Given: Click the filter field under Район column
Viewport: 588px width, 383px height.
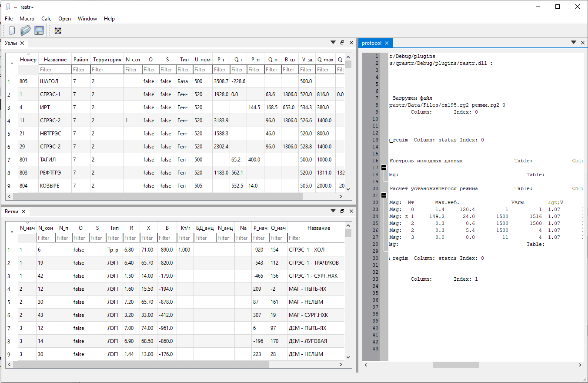Looking at the screenshot, I should pyautogui.click(x=81, y=70).
